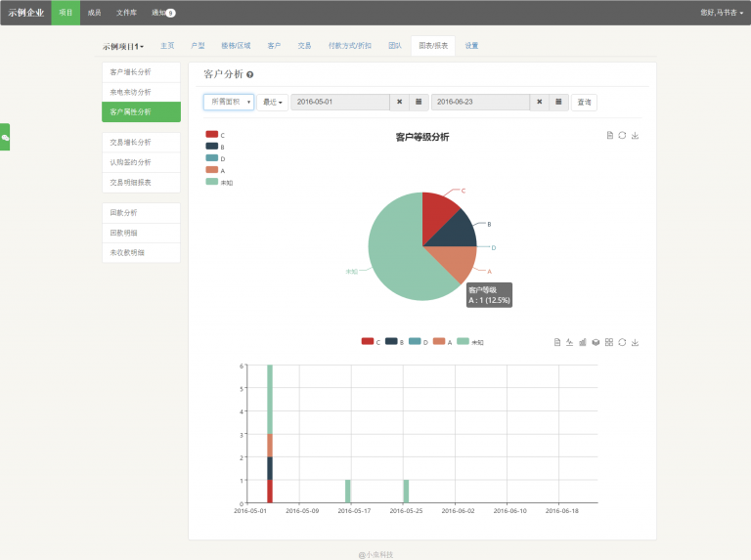
Task: Expand the 最近 date range dropdown
Action: tap(272, 102)
